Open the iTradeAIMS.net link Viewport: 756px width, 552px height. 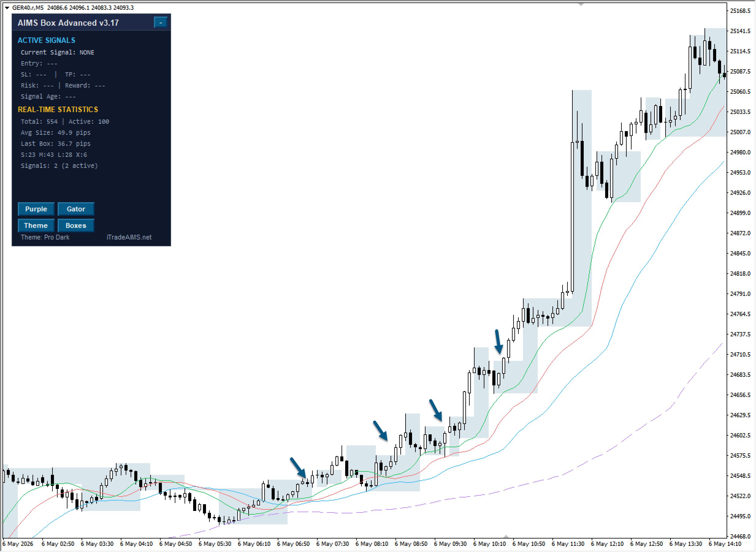[129, 237]
